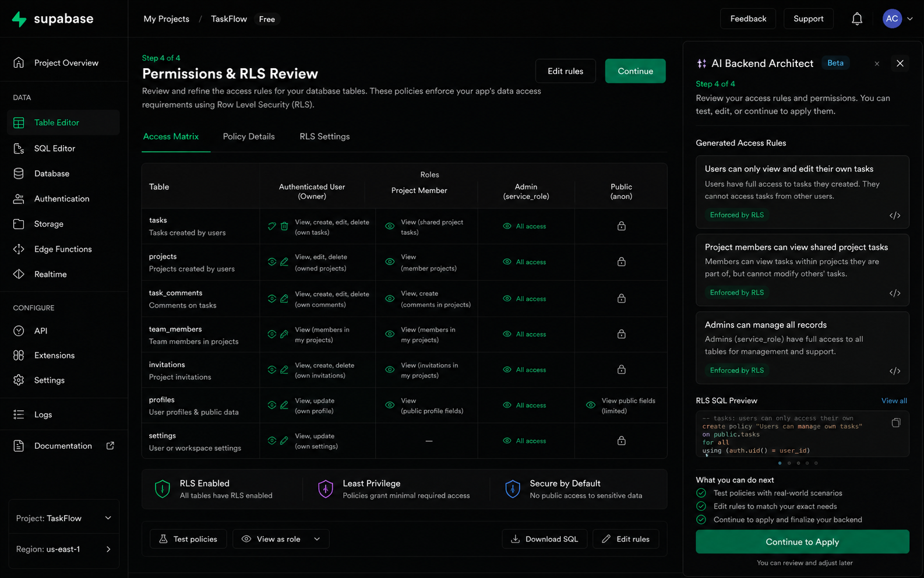
Task: Toggle view eye for projects owner cell
Action: tap(272, 262)
